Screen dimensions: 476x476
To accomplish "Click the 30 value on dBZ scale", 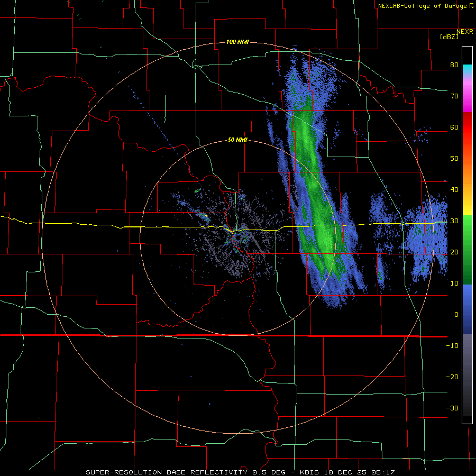I will point(454,221).
